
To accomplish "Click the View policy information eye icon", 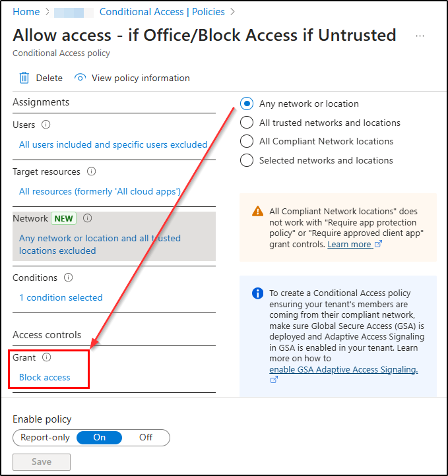I will click(x=80, y=78).
